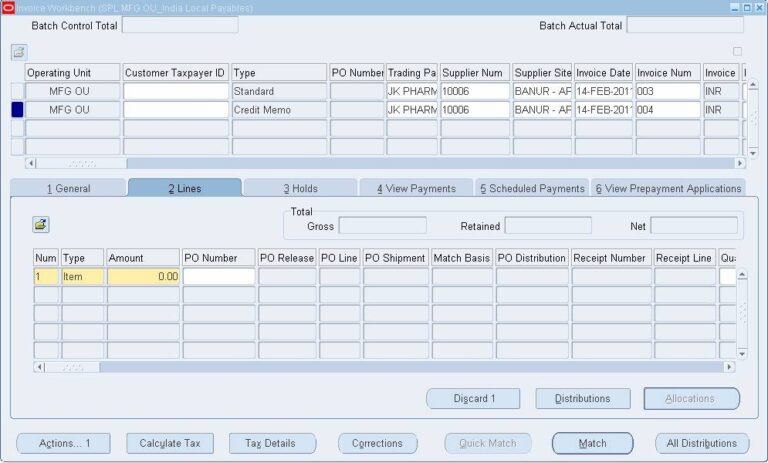Click the Discard 1 button
Screen dimensions: 768x463
click(473, 398)
